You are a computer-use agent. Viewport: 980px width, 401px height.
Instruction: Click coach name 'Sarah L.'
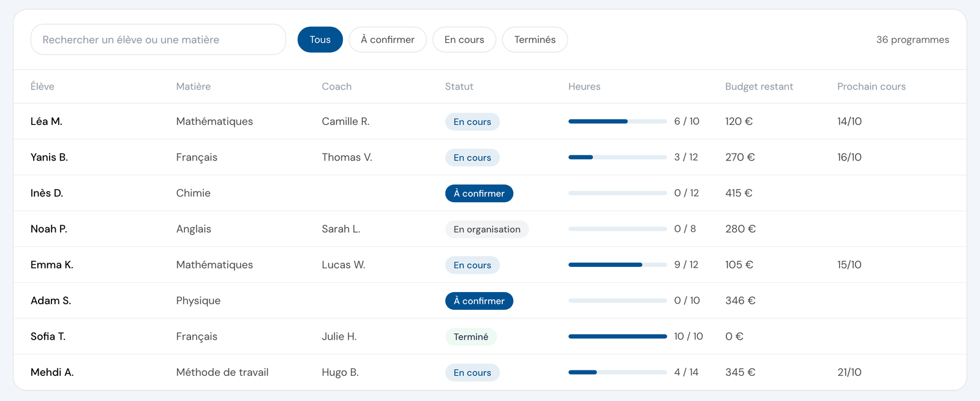point(341,229)
